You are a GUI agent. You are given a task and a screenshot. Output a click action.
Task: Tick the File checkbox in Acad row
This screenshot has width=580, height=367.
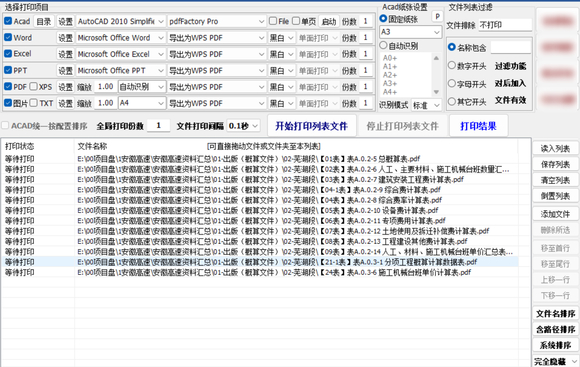click(x=273, y=21)
